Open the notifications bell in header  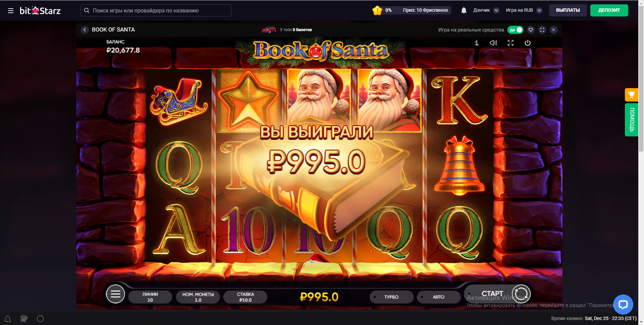464,10
